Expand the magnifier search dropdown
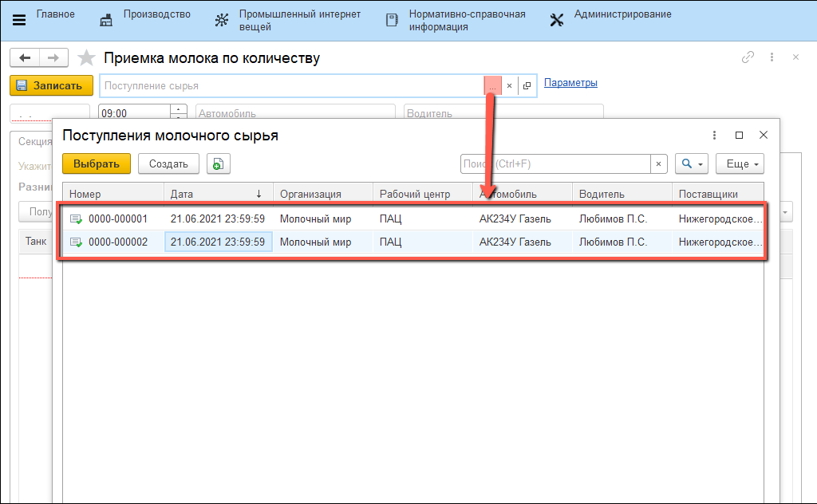The width and height of the screenshot is (817, 504). [691, 163]
